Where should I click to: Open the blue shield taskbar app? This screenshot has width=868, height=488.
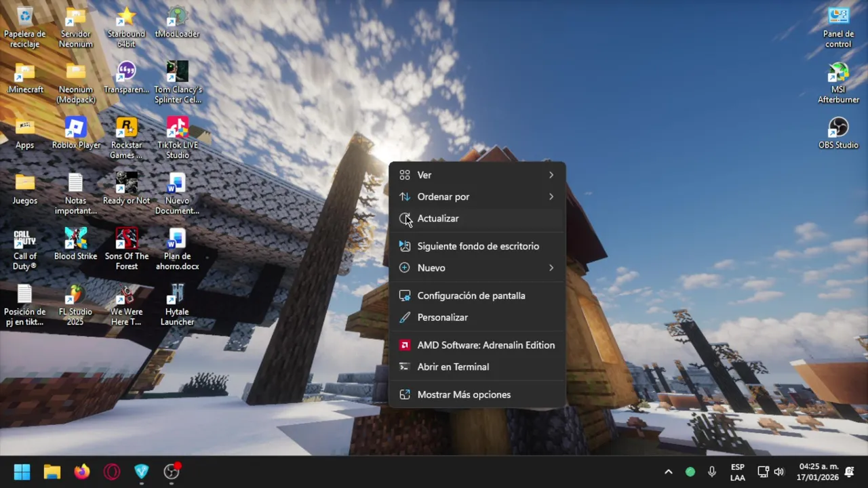[142, 472]
